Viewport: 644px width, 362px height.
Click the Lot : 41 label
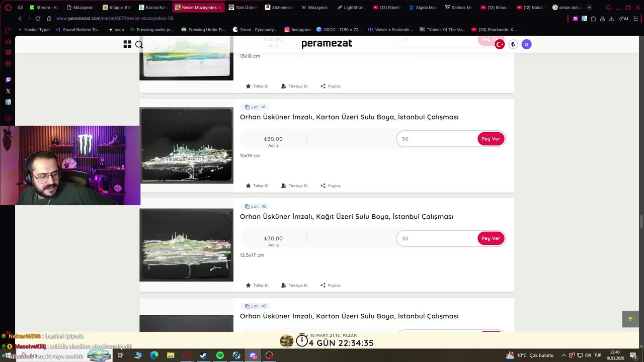[x=255, y=107]
